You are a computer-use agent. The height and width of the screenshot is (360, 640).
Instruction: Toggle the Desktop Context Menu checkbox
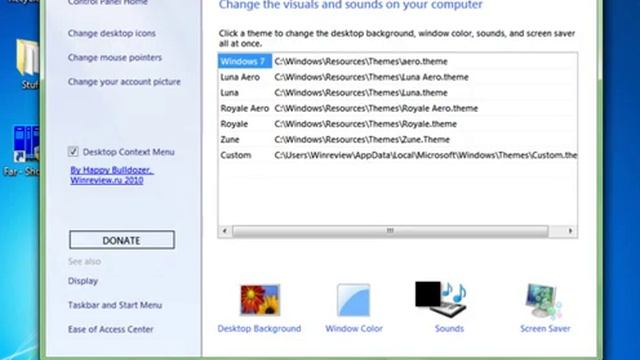73,151
